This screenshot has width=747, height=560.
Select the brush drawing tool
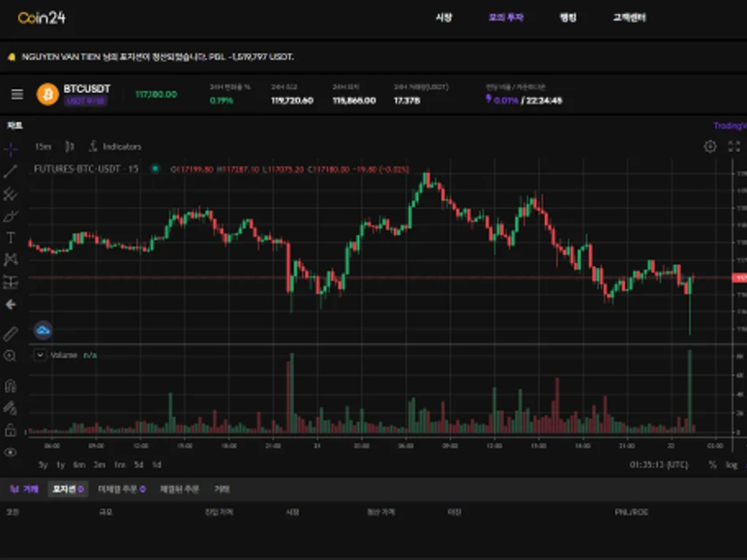click(10, 217)
